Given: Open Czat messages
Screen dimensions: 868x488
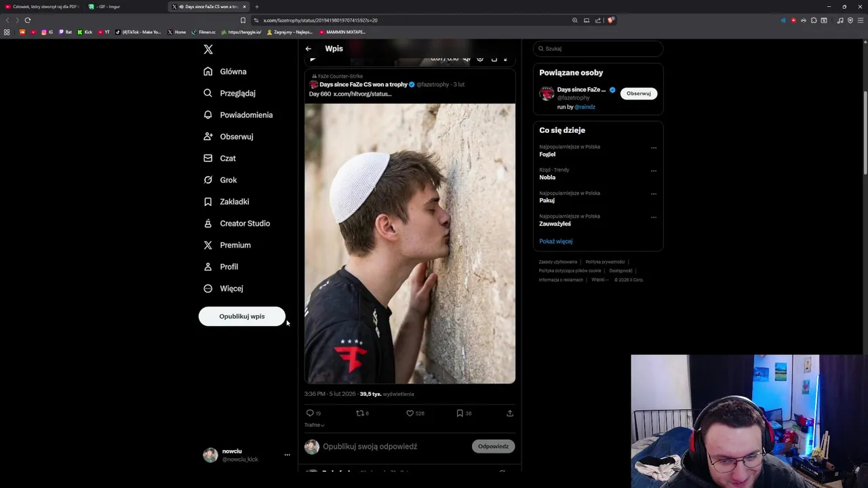Looking at the screenshot, I should (220, 158).
